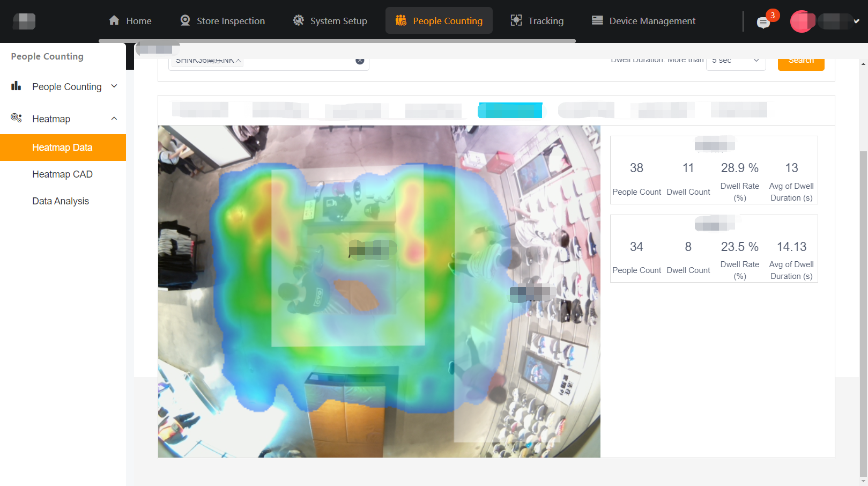Select the highlighted cyan date tab
Screen dimensions: 868x486
pyautogui.click(x=510, y=110)
